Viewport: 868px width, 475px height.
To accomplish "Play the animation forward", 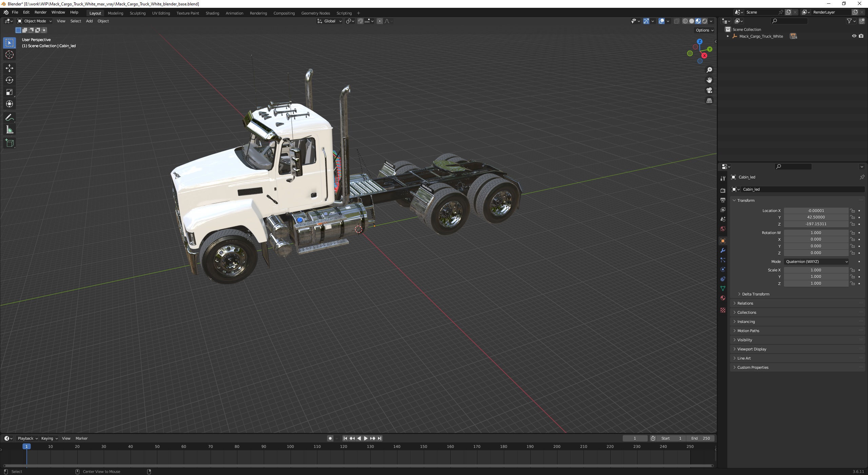I will point(366,438).
